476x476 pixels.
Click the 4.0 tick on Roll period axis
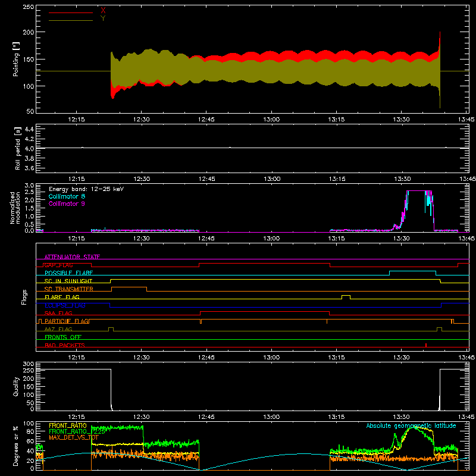(29, 149)
